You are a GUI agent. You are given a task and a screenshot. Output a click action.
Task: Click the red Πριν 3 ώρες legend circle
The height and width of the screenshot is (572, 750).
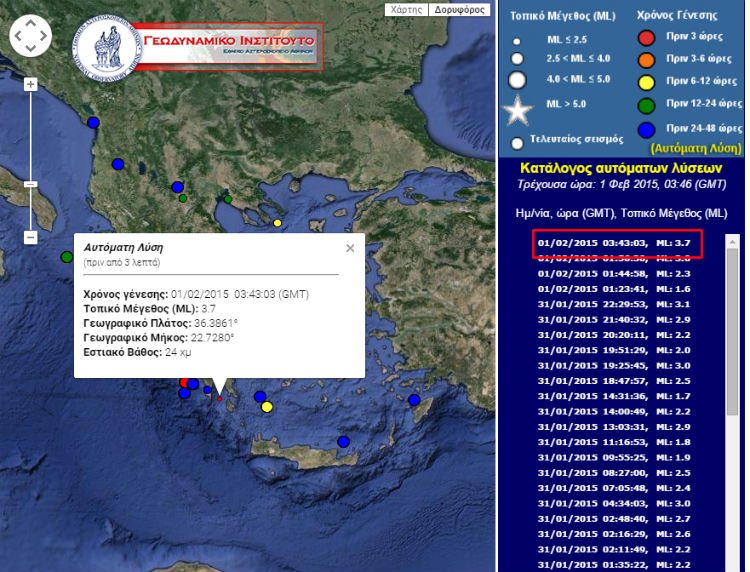pyautogui.click(x=647, y=40)
